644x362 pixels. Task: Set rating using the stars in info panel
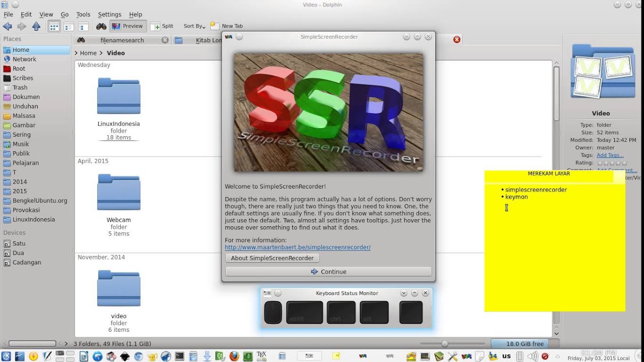pyautogui.click(x=612, y=163)
